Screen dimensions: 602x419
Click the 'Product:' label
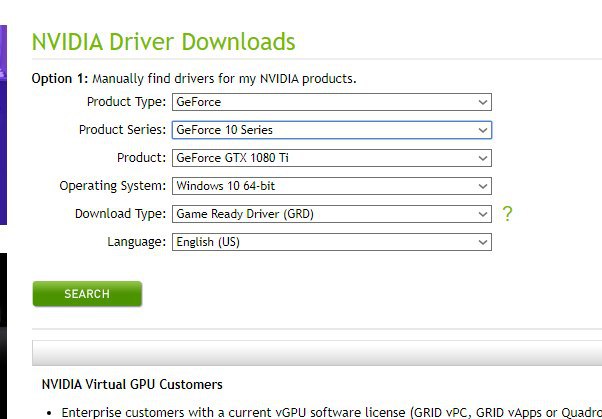point(141,158)
